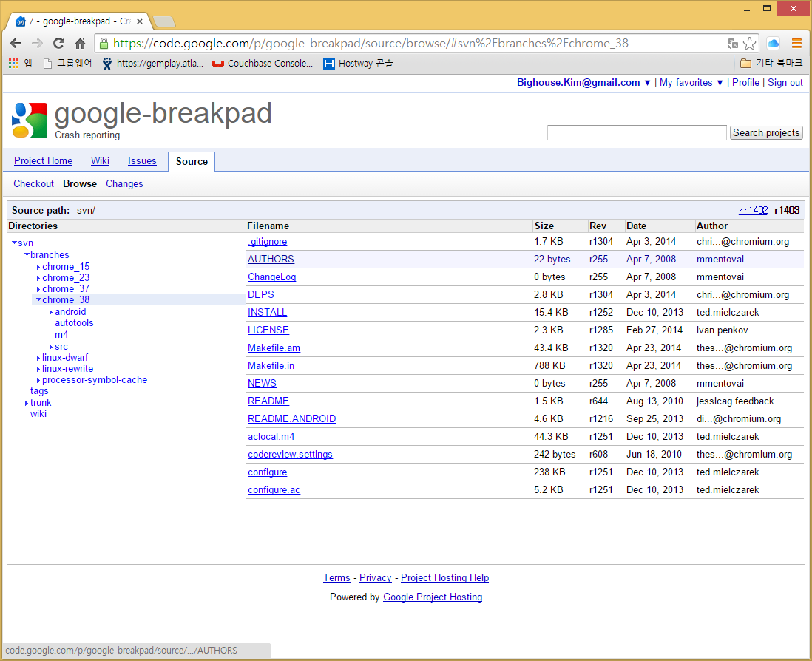Click the project search text field
Screen dimensions: 812x661
pyautogui.click(x=637, y=133)
